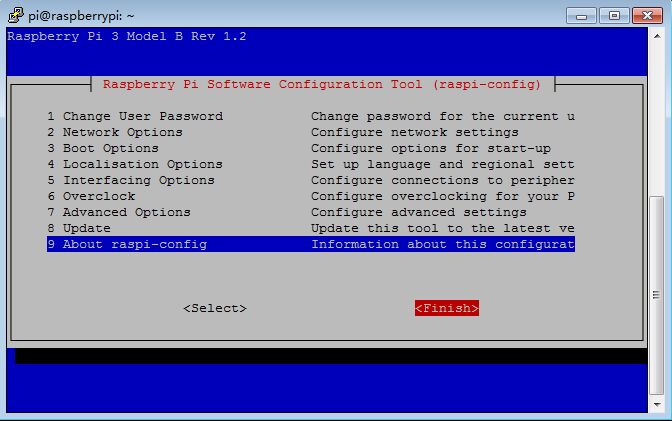This screenshot has width=672, height=421.
Task: Click the red <Finish> button
Action: click(447, 308)
